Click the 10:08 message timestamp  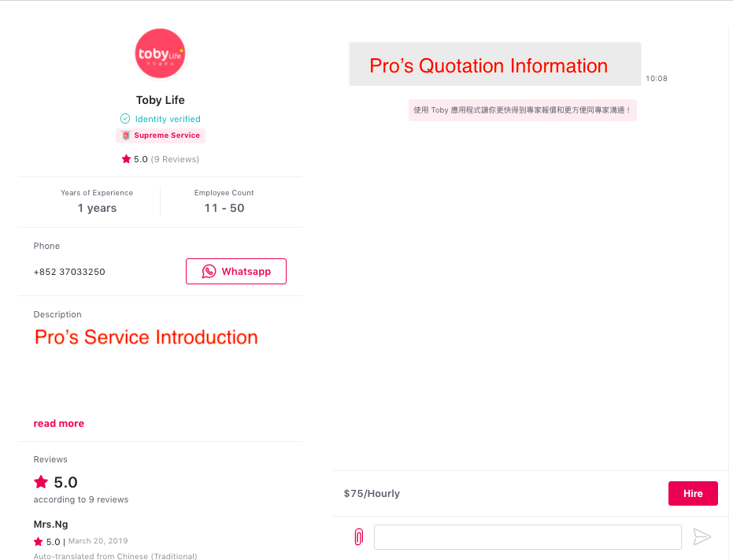[x=657, y=79]
